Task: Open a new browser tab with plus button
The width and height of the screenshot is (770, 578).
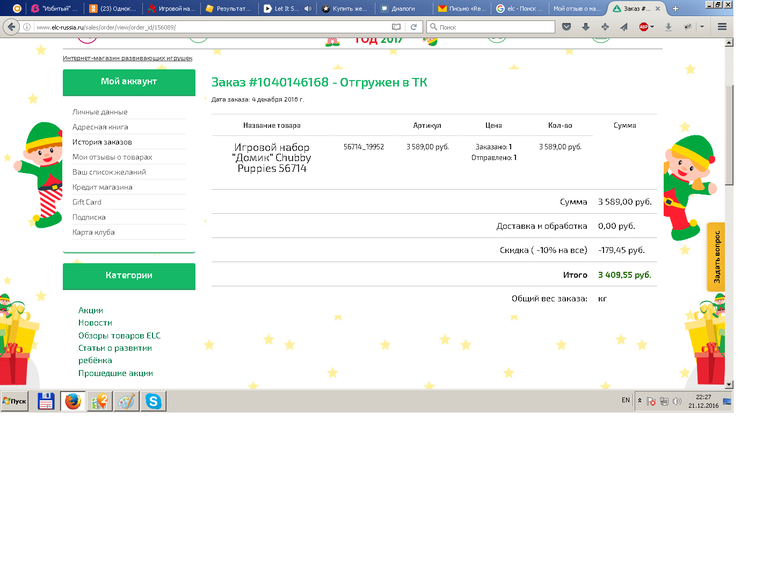Action: click(676, 8)
